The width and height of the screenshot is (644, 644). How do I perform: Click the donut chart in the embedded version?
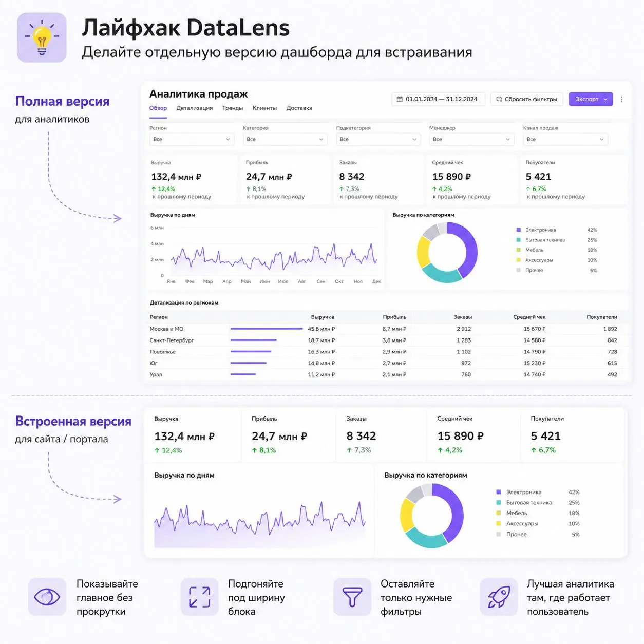click(432, 516)
